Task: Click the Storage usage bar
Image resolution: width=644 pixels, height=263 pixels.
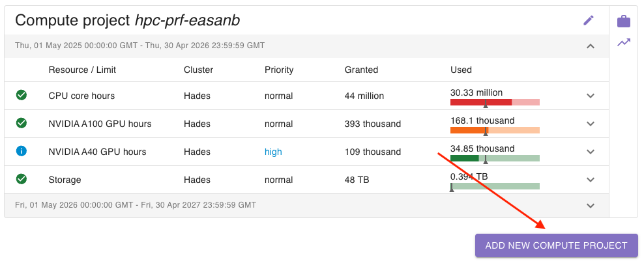Action: (x=495, y=186)
